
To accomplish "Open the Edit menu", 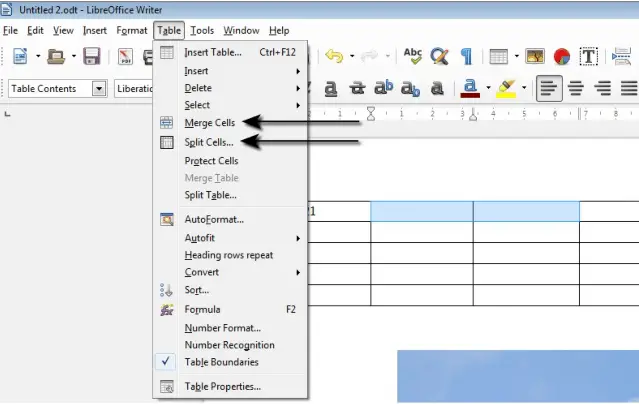I will click(35, 31).
